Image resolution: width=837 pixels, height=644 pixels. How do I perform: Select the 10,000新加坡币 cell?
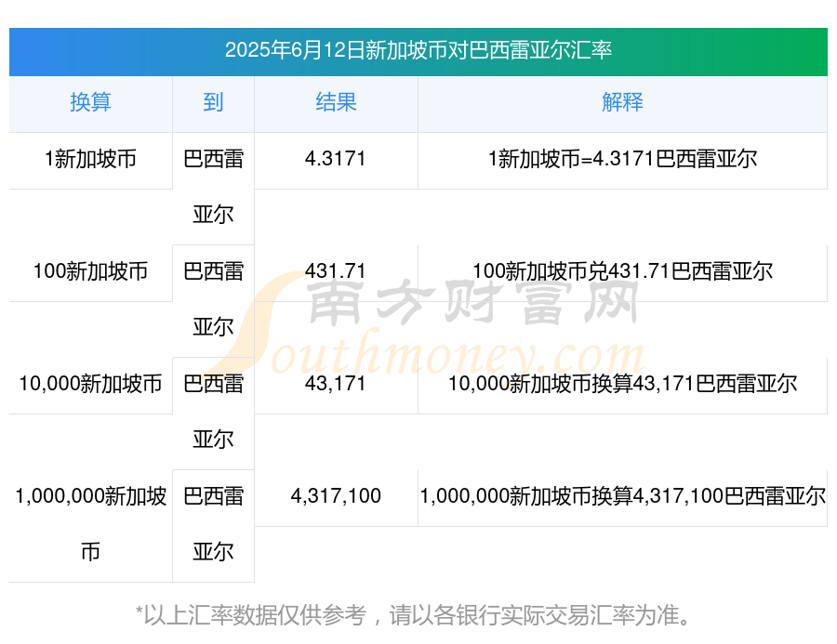[x=91, y=384]
